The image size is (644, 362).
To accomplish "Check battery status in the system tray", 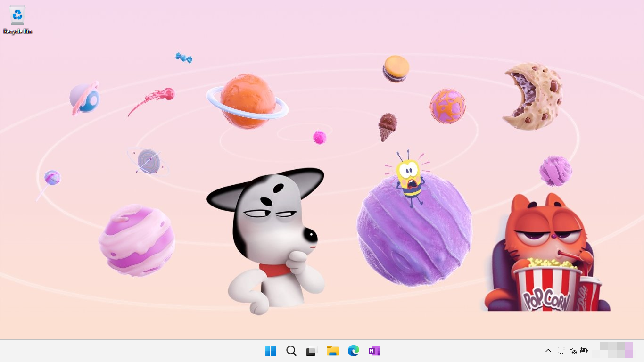I will pyautogui.click(x=584, y=351).
